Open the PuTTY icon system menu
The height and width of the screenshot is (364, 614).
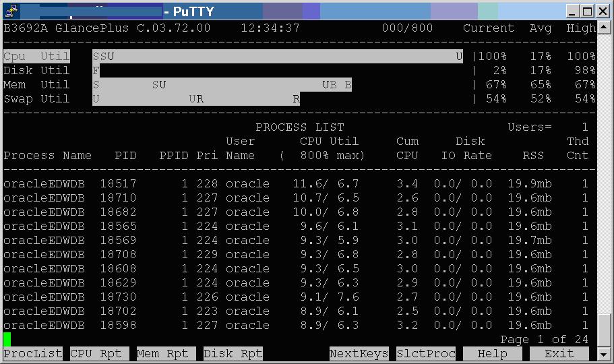(x=11, y=11)
